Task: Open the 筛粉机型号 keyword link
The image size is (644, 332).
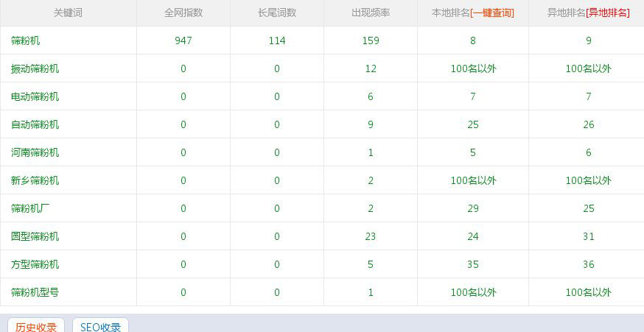Action: pos(35,293)
